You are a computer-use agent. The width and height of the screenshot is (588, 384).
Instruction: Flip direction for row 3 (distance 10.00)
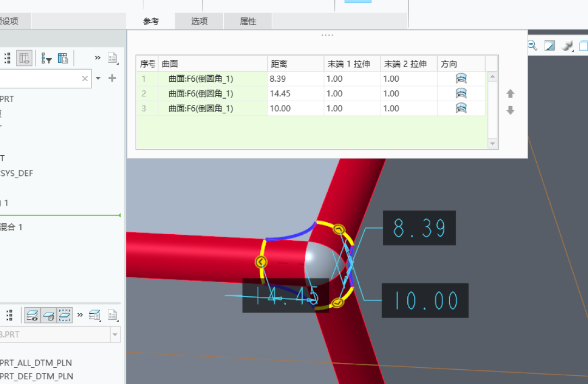pos(461,108)
